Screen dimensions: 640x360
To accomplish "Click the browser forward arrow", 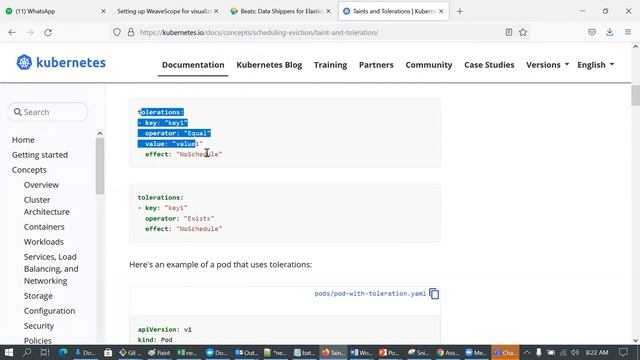I will pyautogui.click(x=30, y=32).
